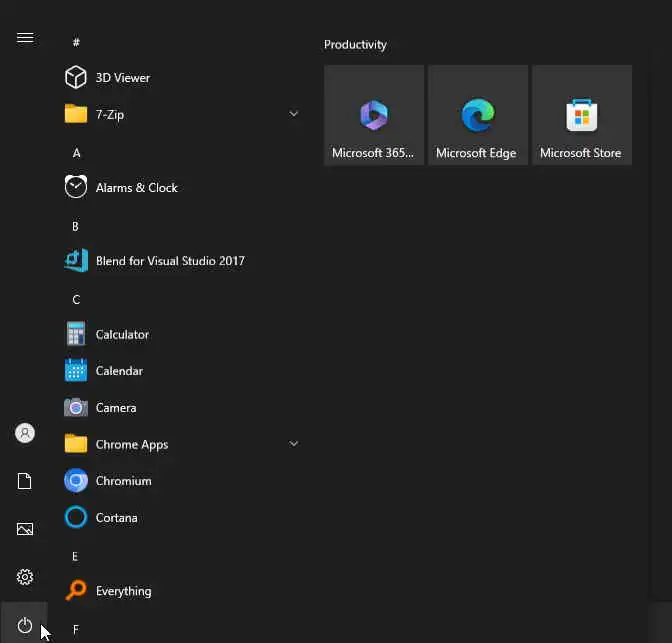
Task: Click the A section letter header
Action: (76, 153)
